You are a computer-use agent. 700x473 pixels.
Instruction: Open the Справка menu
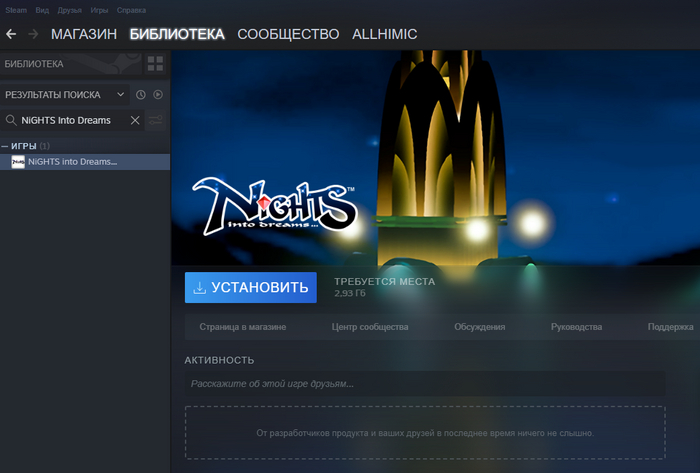(131, 10)
